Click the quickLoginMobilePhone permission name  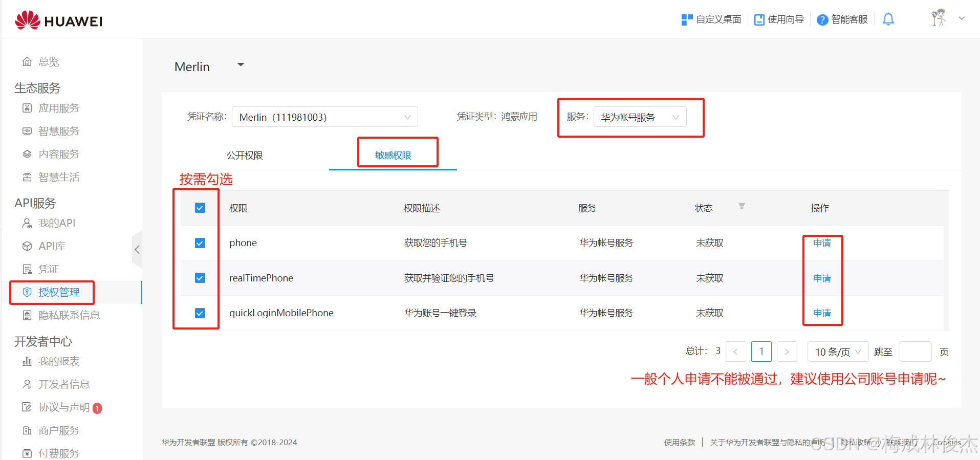point(281,313)
